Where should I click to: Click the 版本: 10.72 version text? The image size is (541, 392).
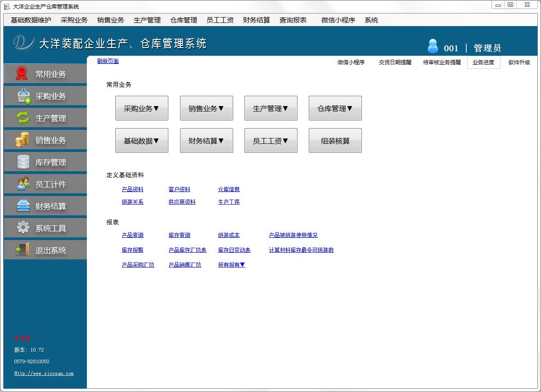[29, 350]
